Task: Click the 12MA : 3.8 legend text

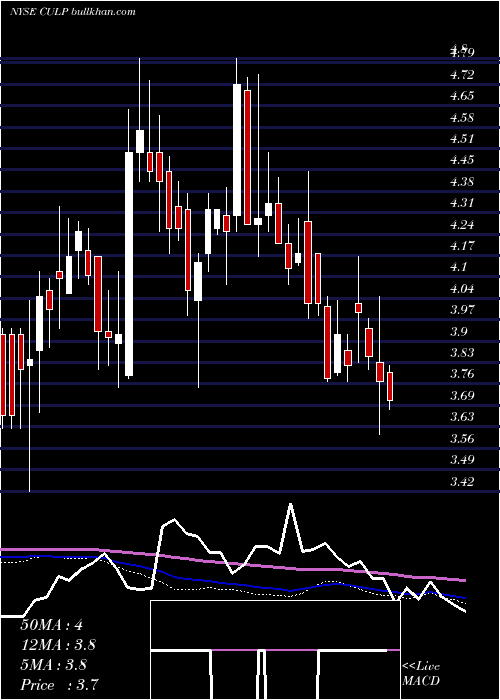Action: point(58,645)
